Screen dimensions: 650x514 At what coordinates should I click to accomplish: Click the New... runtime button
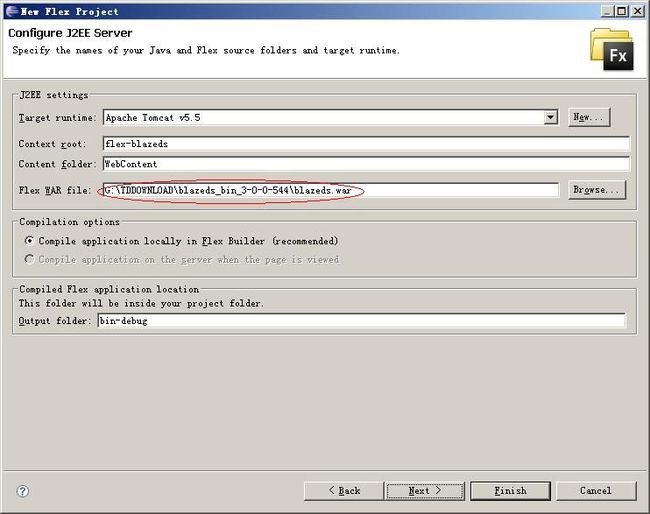pyautogui.click(x=589, y=117)
